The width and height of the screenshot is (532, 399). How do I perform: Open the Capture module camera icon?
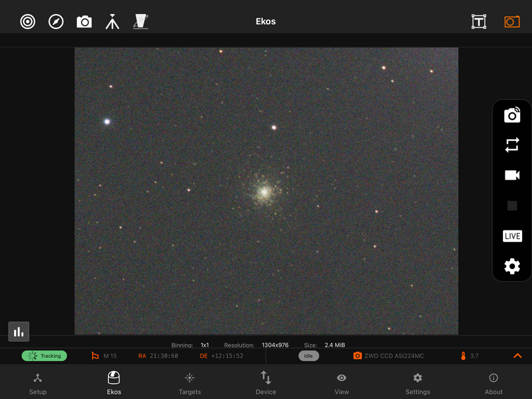point(85,22)
